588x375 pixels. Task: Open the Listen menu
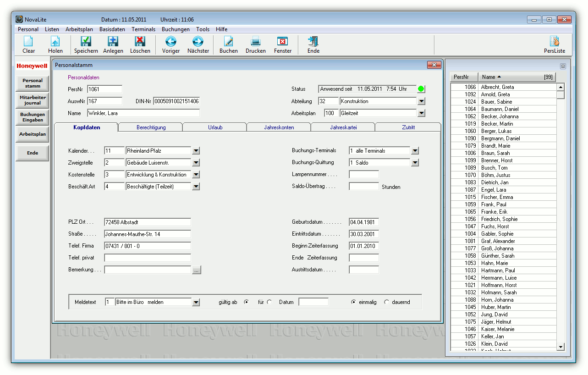tap(52, 29)
